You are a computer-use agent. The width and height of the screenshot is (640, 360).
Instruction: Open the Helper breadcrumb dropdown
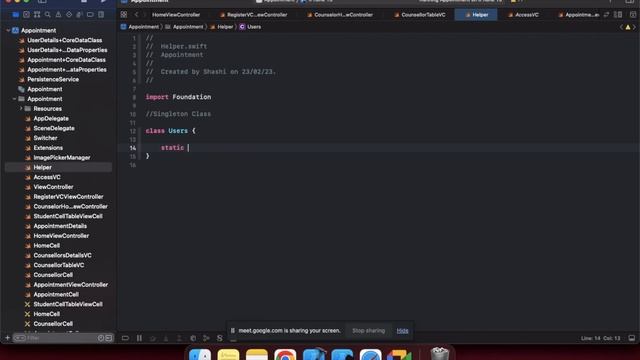click(x=222, y=27)
